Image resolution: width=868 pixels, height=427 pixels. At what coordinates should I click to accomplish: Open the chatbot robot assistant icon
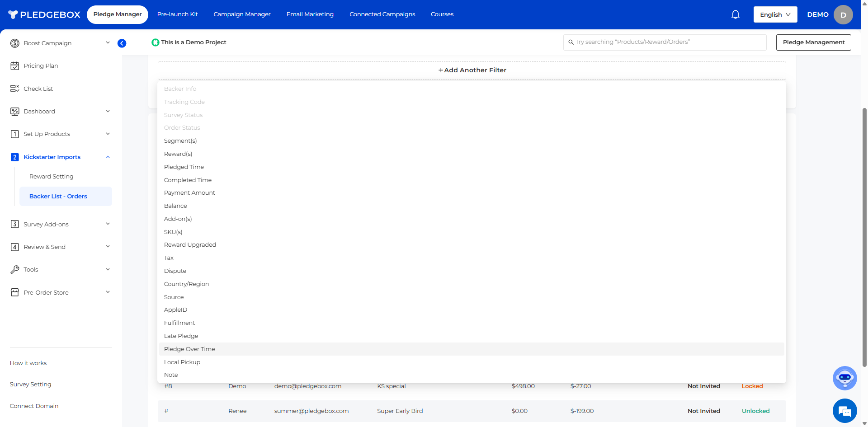844,378
